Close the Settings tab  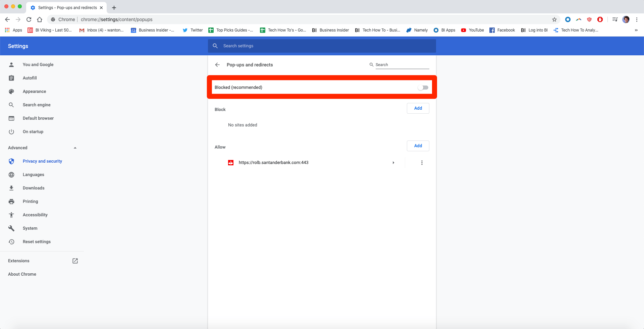pyautogui.click(x=101, y=8)
